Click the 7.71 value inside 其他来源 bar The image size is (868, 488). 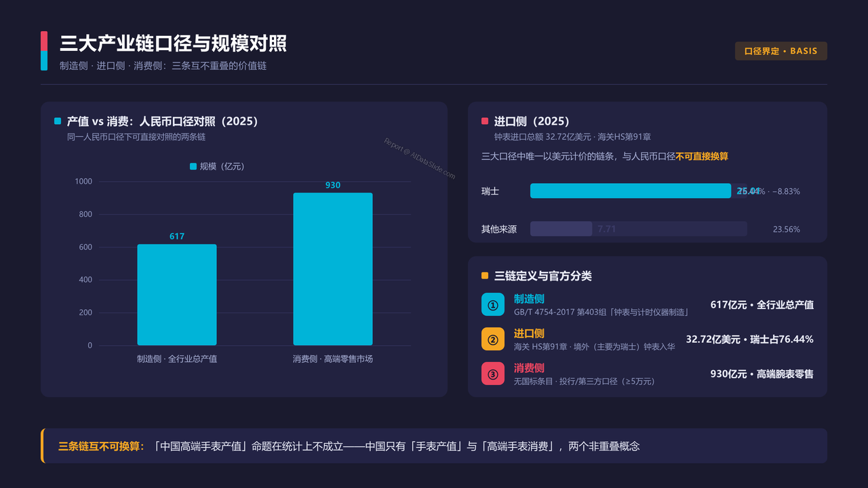point(607,229)
